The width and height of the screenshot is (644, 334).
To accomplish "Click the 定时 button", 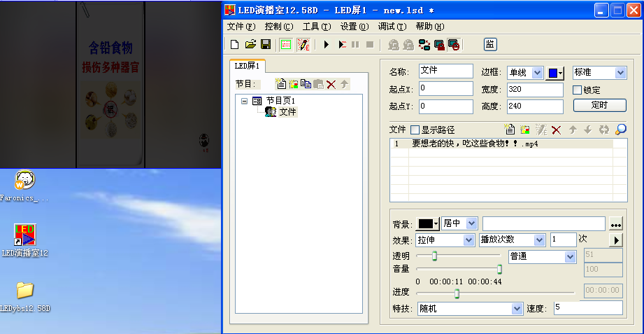I will pyautogui.click(x=600, y=105).
